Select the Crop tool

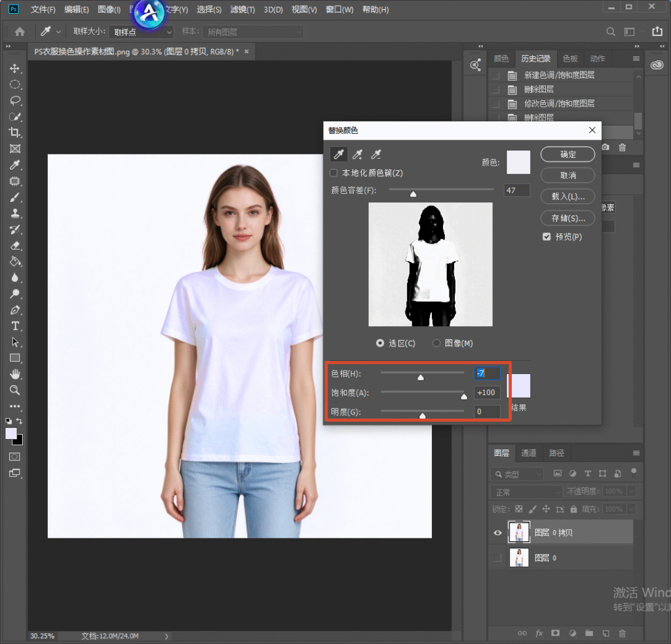pos(15,132)
